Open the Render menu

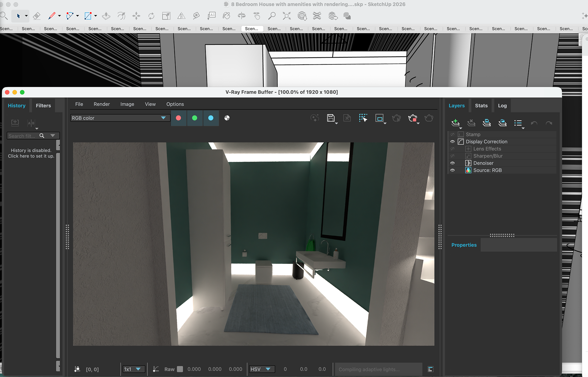click(102, 104)
